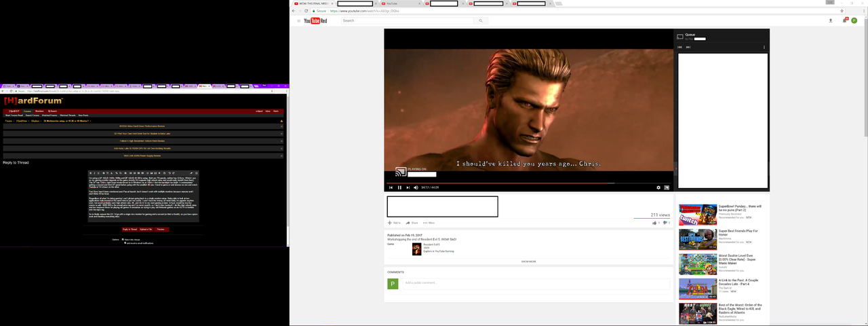The height and width of the screenshot is (326, 868).
Task: Like the video with thumbs up
Action: pos(654,223)
